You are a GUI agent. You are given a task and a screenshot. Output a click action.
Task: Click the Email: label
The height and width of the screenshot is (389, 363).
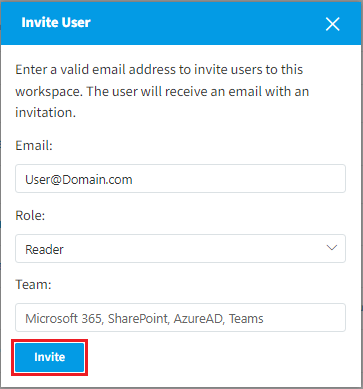34,145
